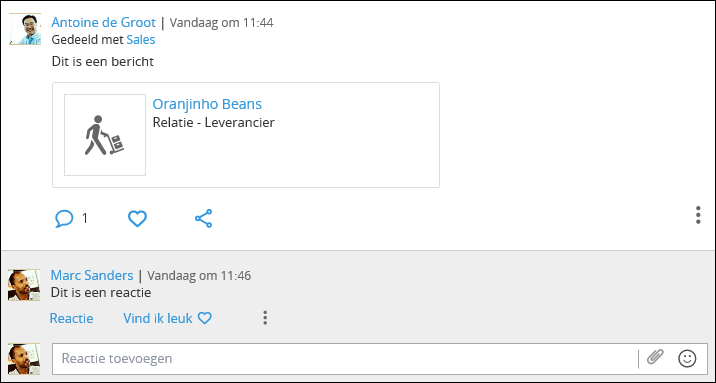Open the post's three-dot options menu
Viewport: 716px width, 383px height.
(x=698, y=215)
